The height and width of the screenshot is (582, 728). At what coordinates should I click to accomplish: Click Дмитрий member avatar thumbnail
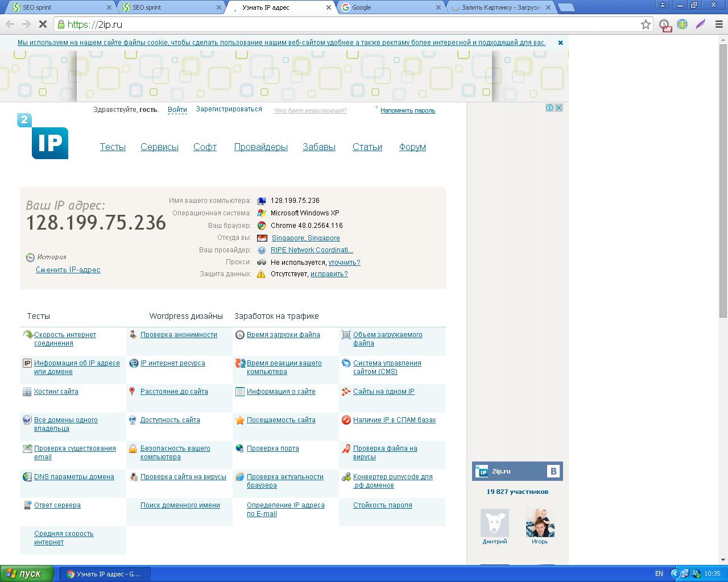(x=495, y=523)
